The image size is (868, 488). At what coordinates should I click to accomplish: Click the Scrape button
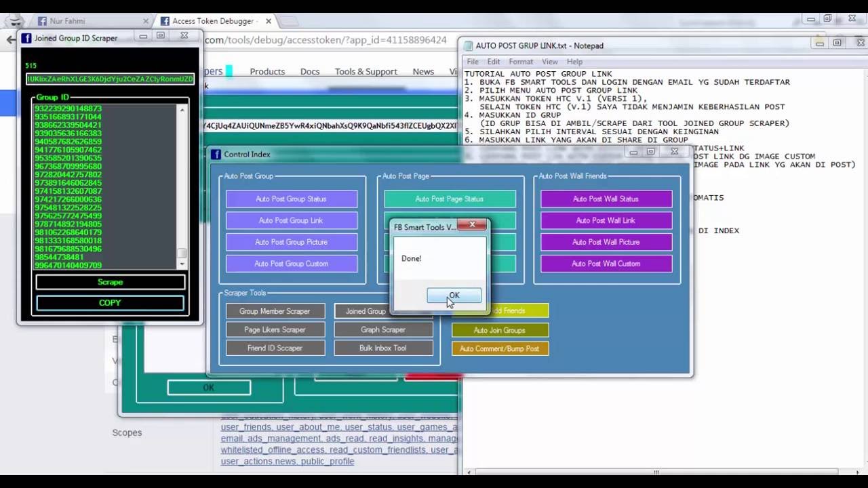[110, 282]
